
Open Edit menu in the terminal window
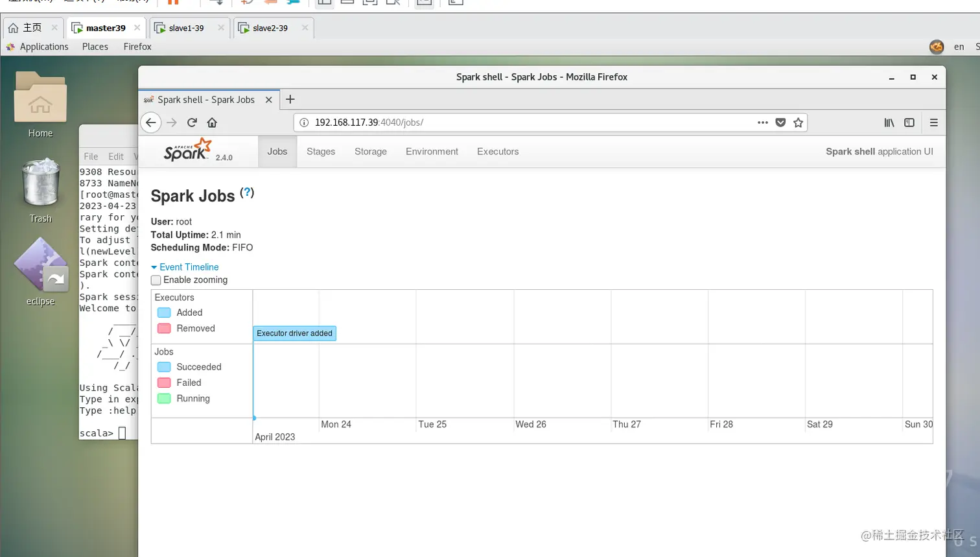pyautogui.click(x=116, y=156)
